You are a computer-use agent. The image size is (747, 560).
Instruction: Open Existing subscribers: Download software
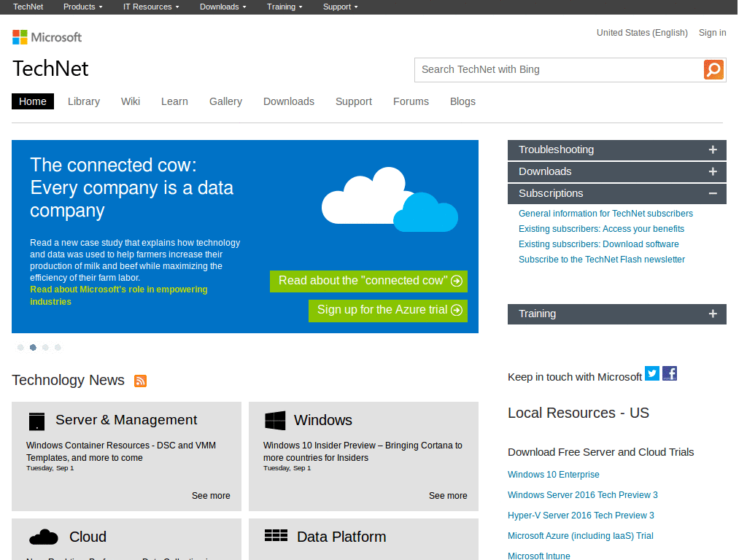click(598, 244)
